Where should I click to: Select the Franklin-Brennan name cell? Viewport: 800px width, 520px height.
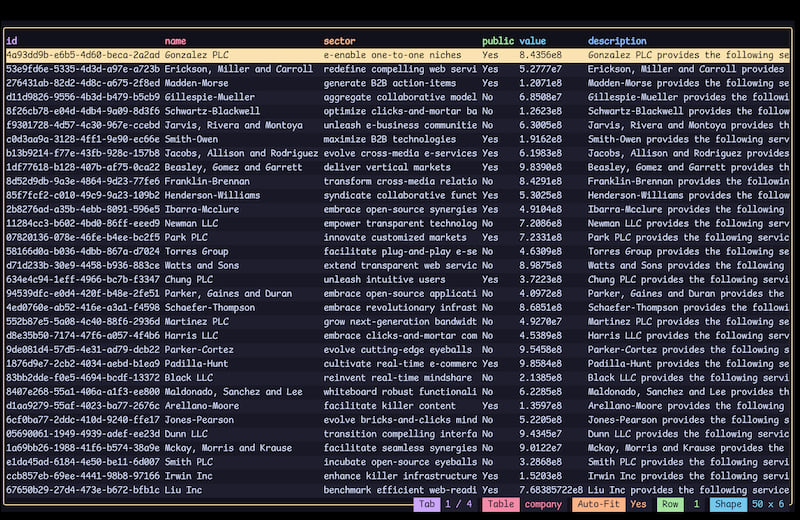[x=207, y=181]
